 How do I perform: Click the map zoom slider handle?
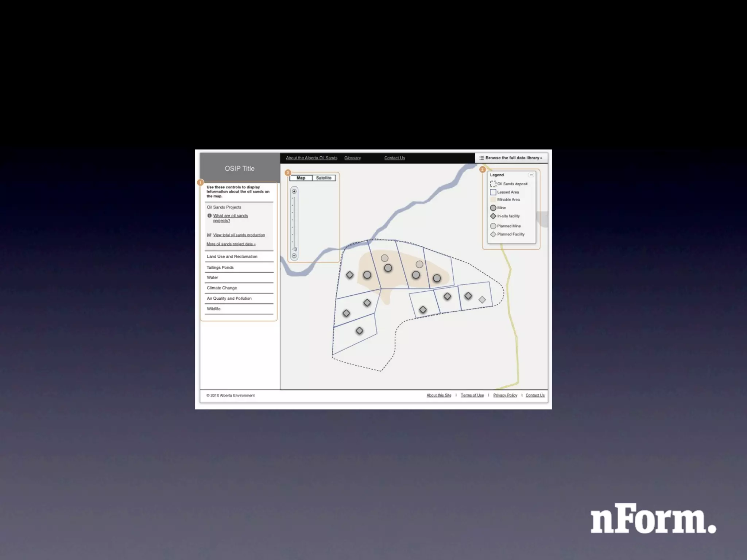pyautogui.click(x=295, y=249)
